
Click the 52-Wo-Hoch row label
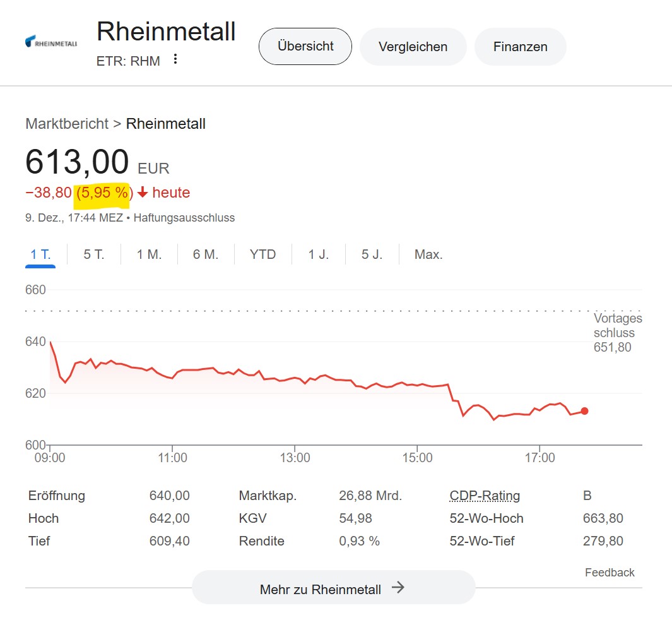click(x=486, y=518)
